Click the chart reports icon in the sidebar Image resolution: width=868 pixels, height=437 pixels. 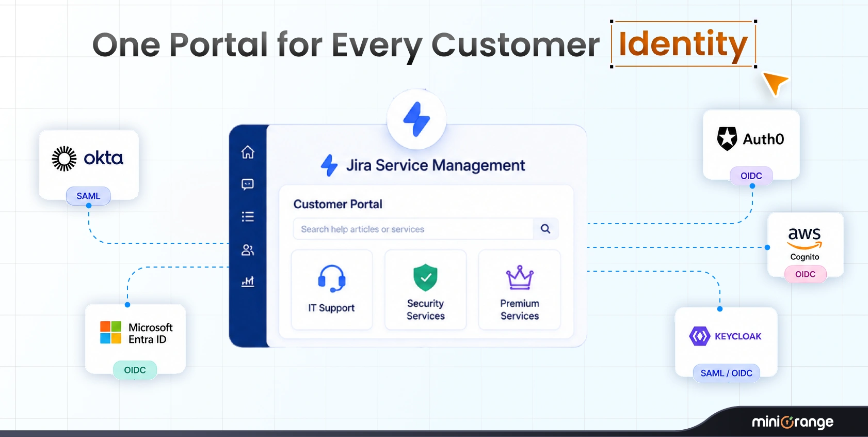(248, 282)
